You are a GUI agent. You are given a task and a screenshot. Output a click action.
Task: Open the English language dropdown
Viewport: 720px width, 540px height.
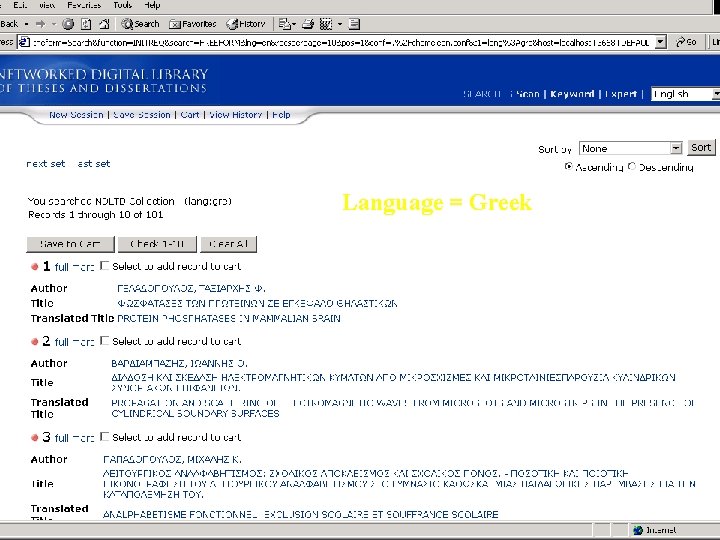(x=686, y=94)
